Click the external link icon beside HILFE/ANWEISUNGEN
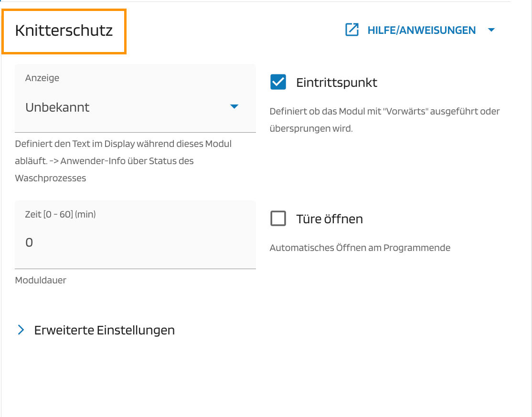The height and width of the screenshot is (417, 532). coord(352,30)
